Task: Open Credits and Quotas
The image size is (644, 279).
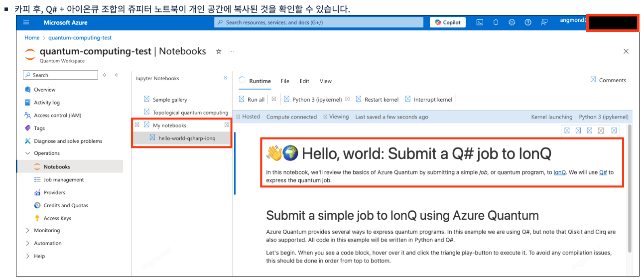Action: pyautogui.click(x=66, y=205)
